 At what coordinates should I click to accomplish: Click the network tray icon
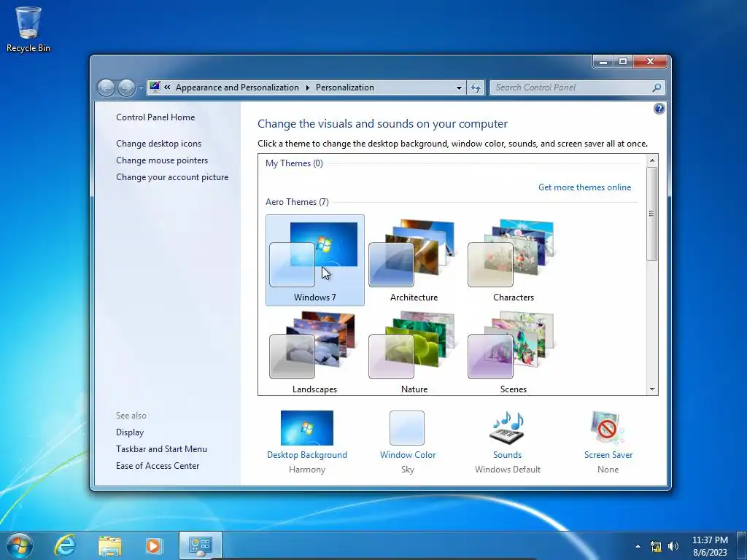[x=656, y=547]
